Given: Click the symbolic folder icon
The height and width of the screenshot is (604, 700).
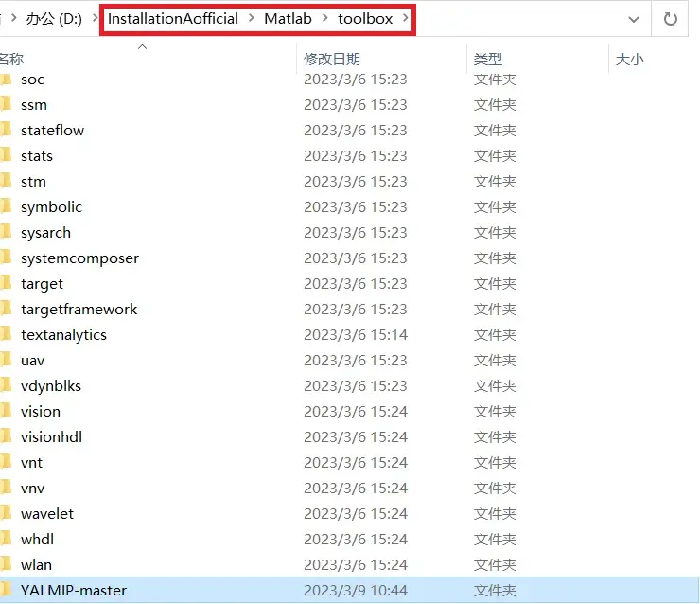Looking at the screenshot, I should (x=7, y=206).
